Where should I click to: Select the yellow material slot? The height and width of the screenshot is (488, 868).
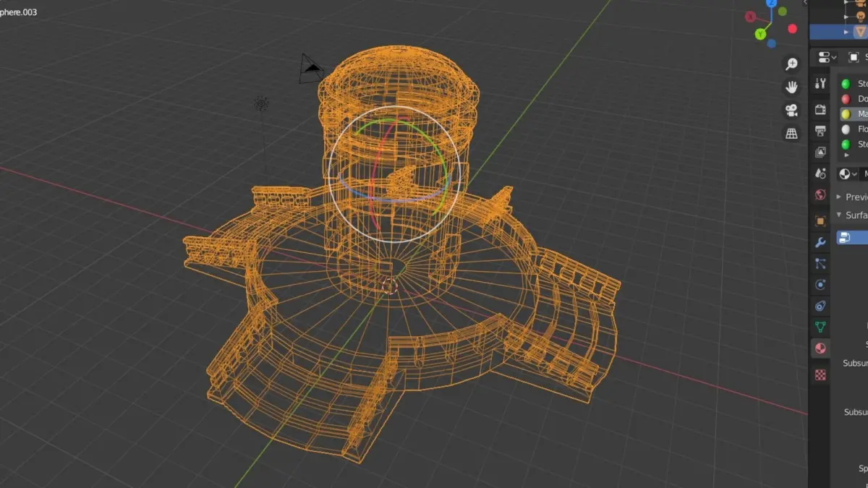click(854, 114)
